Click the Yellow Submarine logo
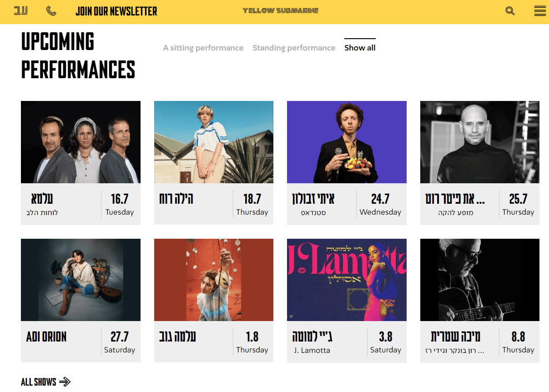 (280, 11)
